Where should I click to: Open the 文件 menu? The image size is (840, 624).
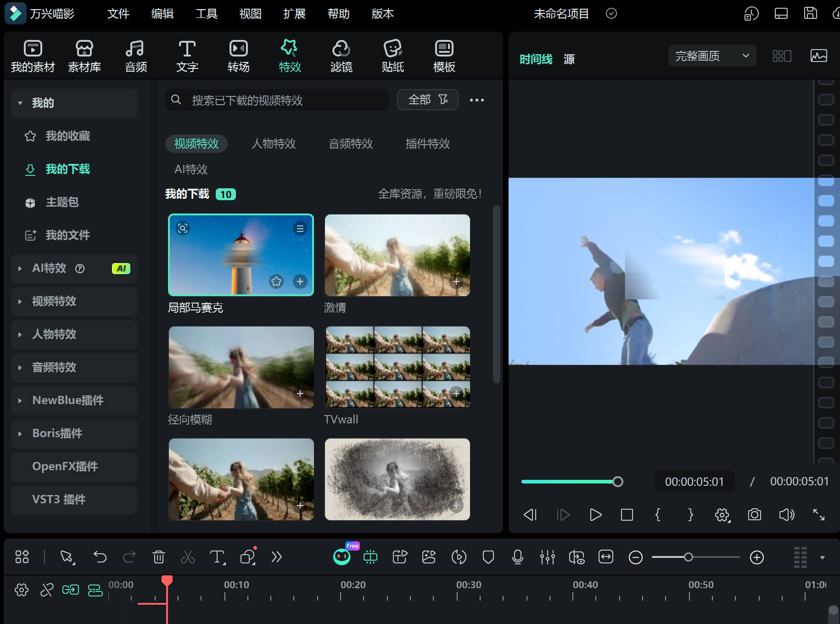[x=118, y=14]
